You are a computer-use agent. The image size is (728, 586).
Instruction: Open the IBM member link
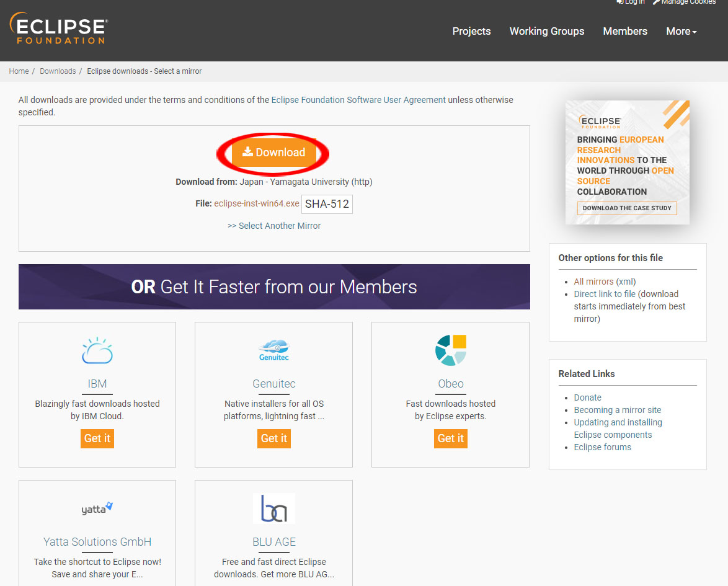click(x=97, y=384)
